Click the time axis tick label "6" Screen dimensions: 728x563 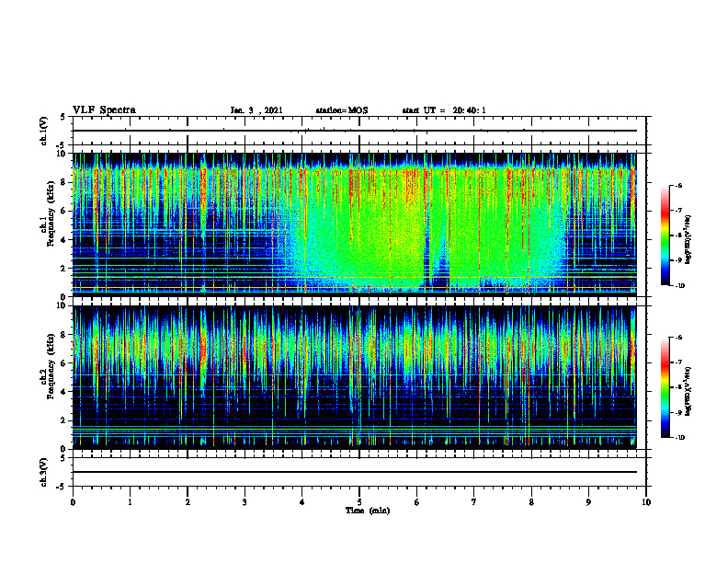[416, 502]
